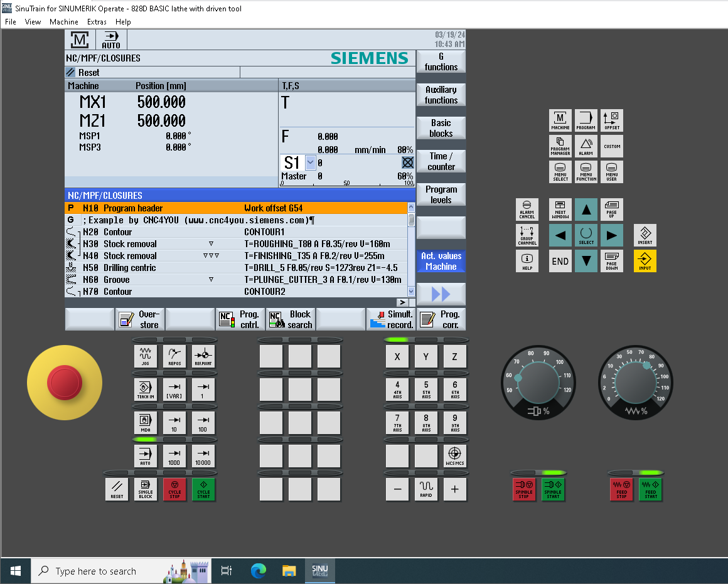Open the MACHINE operating area key

click(x=560, y=120)
